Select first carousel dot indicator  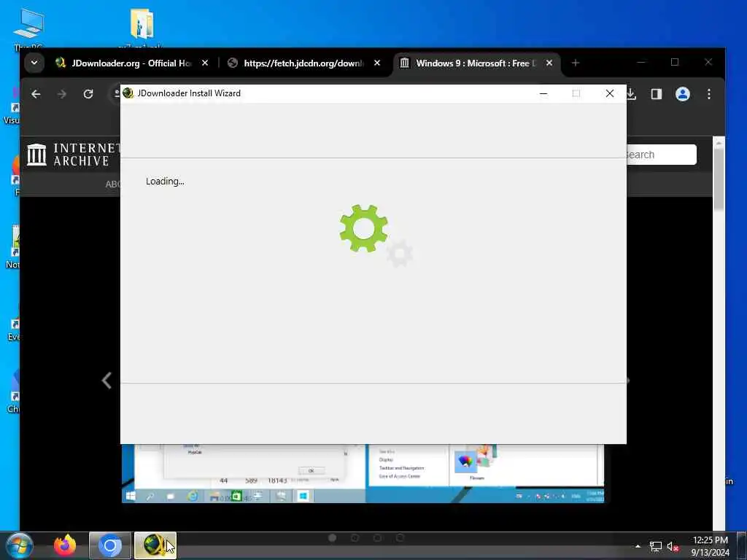(x=333, y=537)
